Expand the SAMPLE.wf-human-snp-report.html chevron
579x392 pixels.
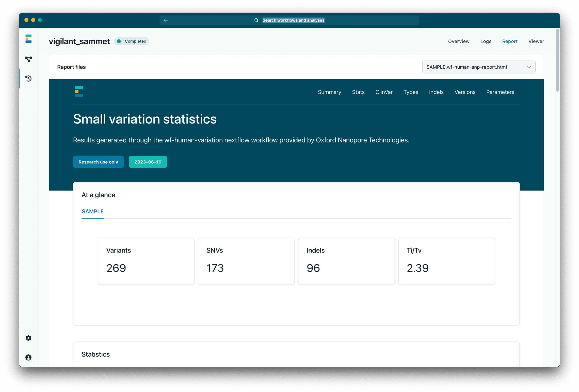529,67
